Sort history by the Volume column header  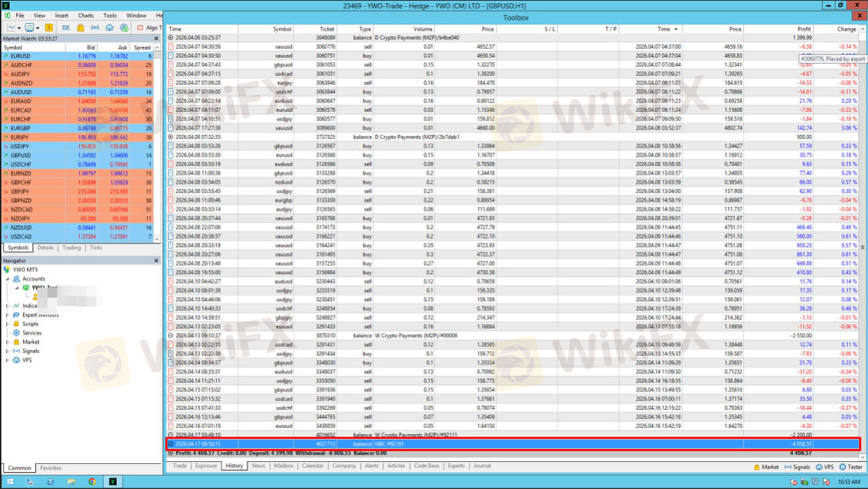click(405, 29)
